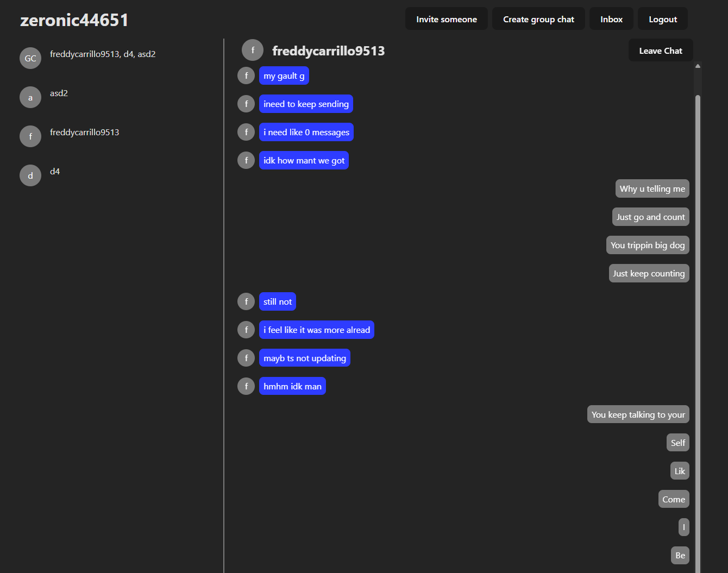Image resolution: width=728 pixels, height=573 pixels.
Task: Click the zeronic44651 username heading
Action: tap(74, 20)
